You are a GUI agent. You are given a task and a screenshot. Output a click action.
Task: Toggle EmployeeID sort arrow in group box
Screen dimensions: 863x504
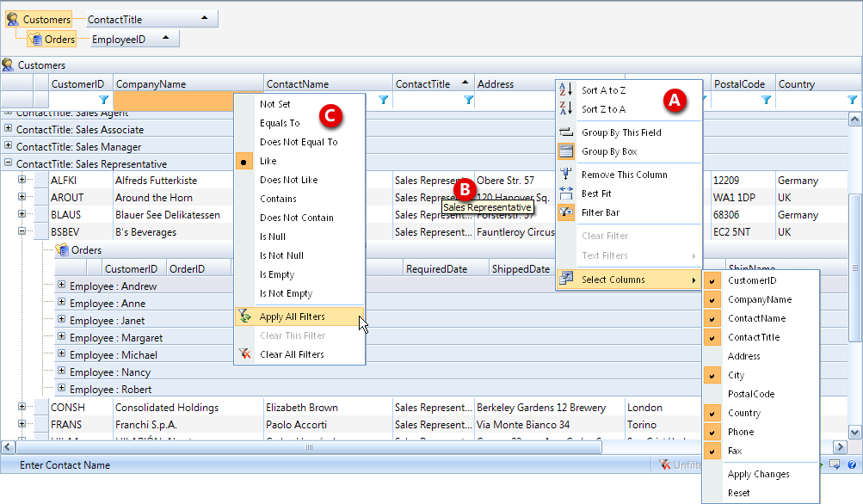click(166, 38)
